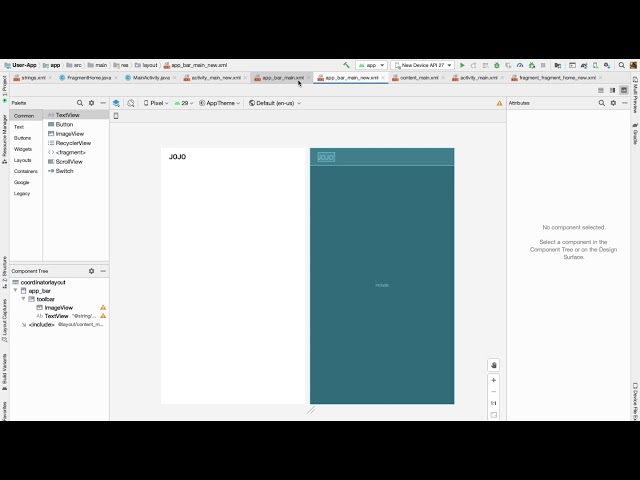This screenshot has height=480, width=640.
Task: Activate the pan hand tool
Action: [493, 365]
